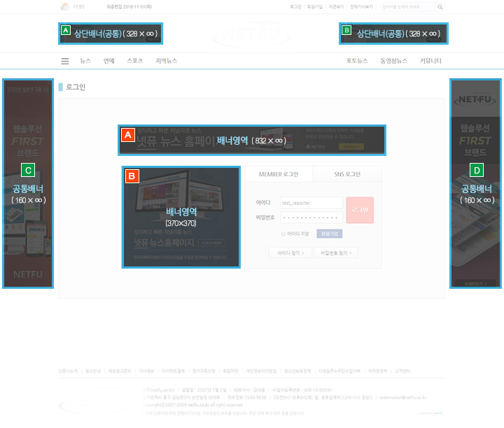Open the 비밀번호 찾기 link
Image resolution: width=504 pixels, height=428 pixels.
click(336, 253)
